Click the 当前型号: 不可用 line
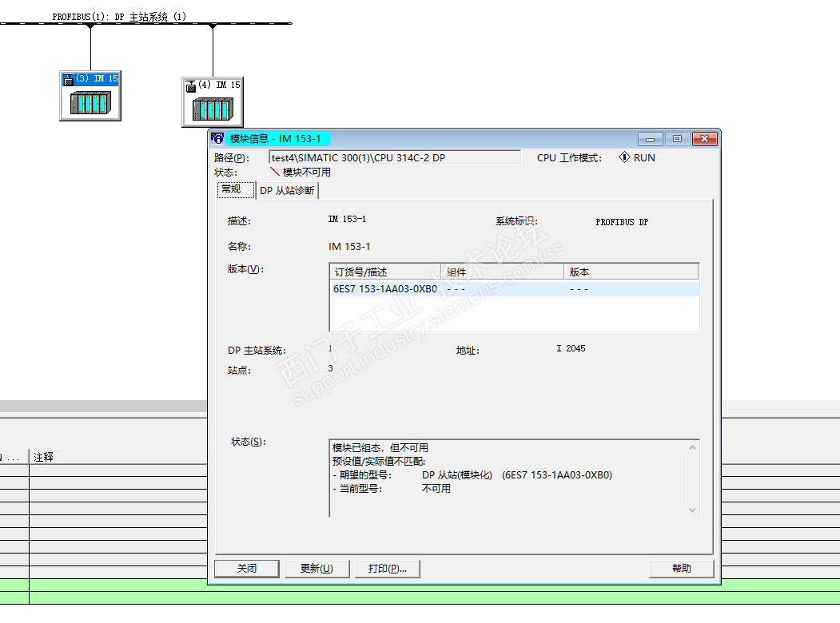The width and height of the screenshot is (840, 623). coord(392,488)
